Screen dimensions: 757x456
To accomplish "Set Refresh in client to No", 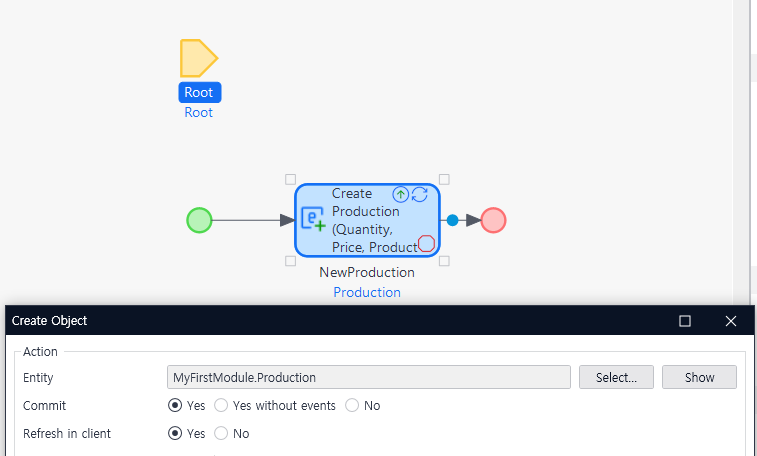I will pos(221,433).
